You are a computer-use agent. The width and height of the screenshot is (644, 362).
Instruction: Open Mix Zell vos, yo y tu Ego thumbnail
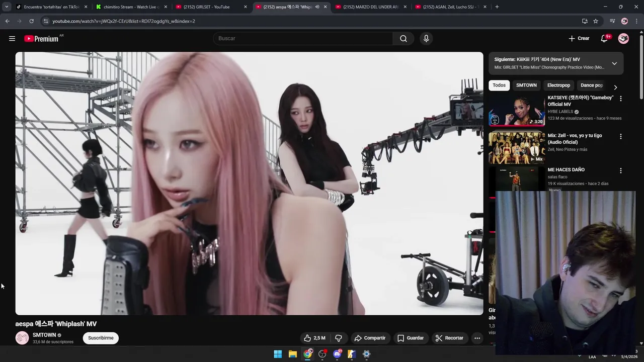(x=517, y=148)
